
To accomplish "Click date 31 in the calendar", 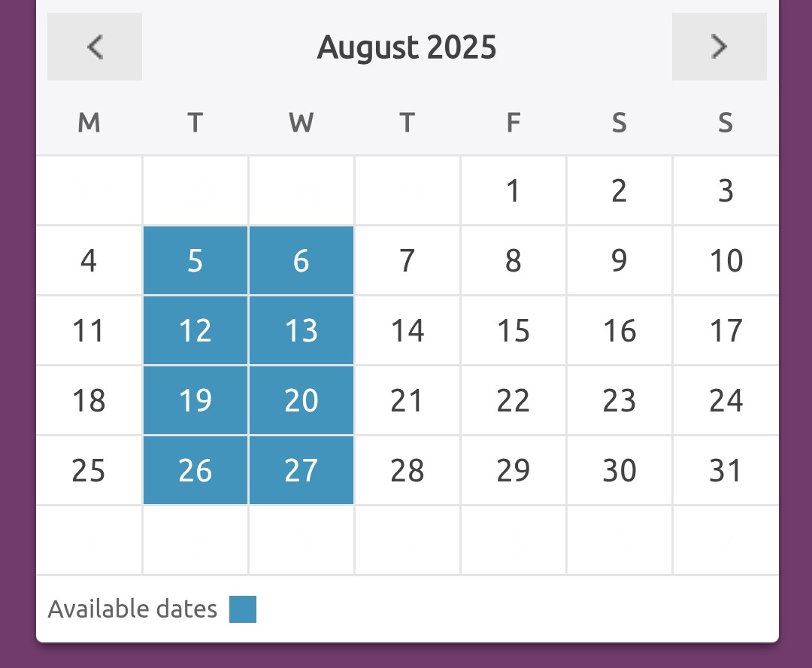I will coord(726,470).
